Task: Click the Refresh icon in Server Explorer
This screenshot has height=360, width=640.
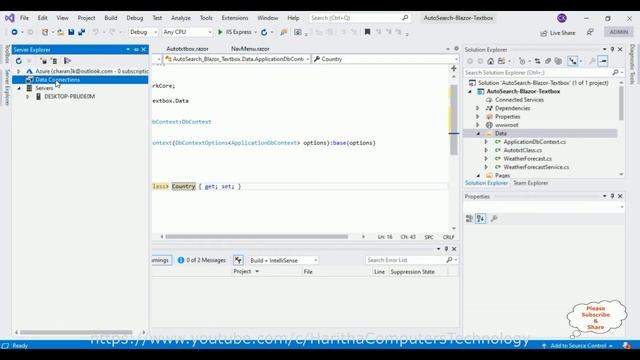Action: [x=18, y=61]
